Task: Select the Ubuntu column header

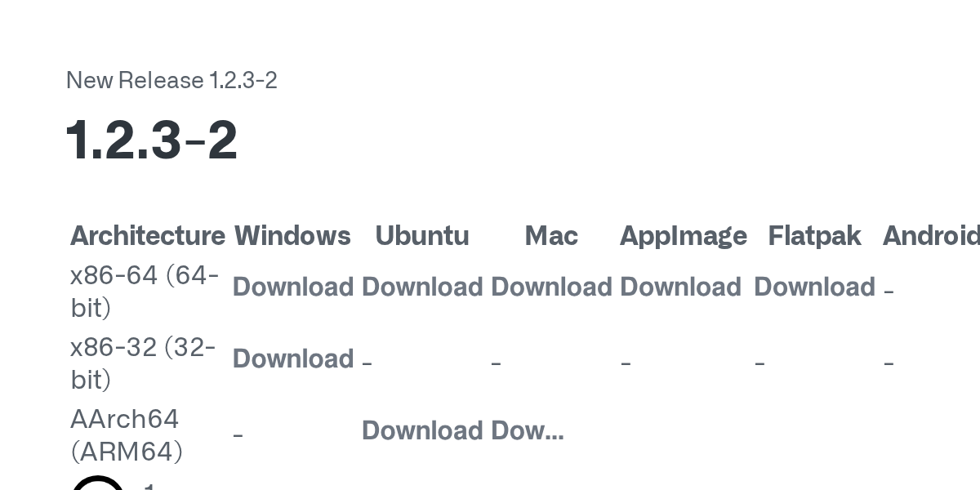Action: 422,236
